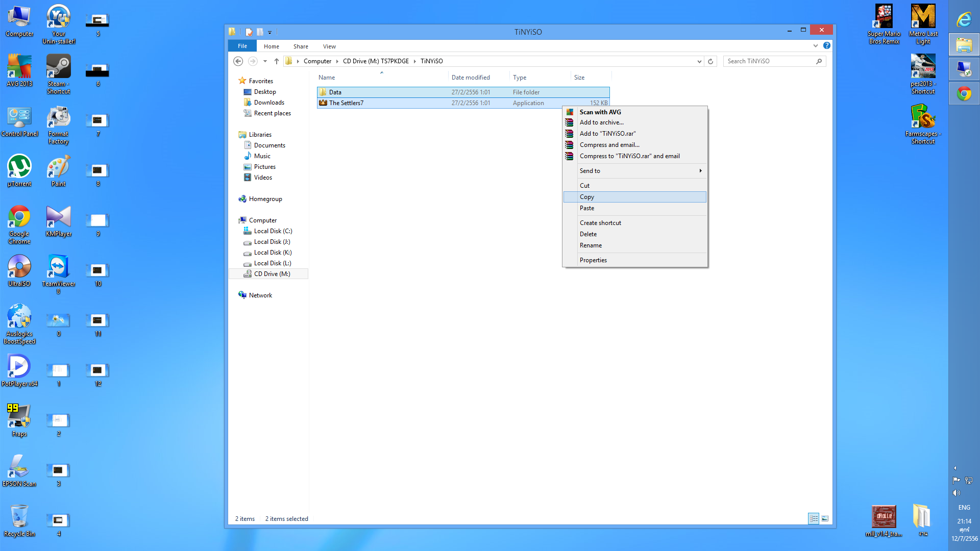The height and width of the screenshot is (551, 980).
Task: Click the Refresh button in address bar
Action: [x=710, y=61]
